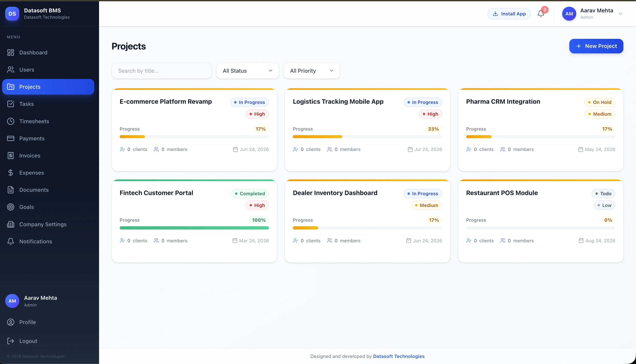The height and width of the screenshot is (364, 636).
Task: Open the Invoices icon in sidebar
Action: pyautogui.click(x=11, y=155)
